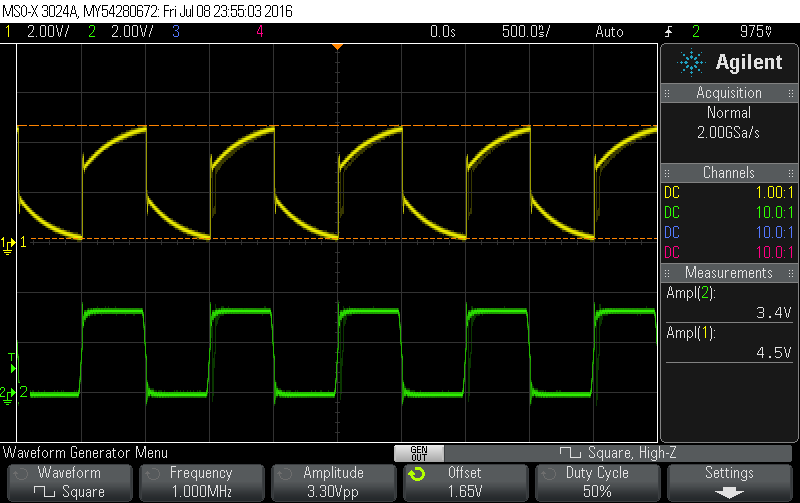Open the Settings softkey submenu
Screen dimensions: 800x503
pos(730,483)
